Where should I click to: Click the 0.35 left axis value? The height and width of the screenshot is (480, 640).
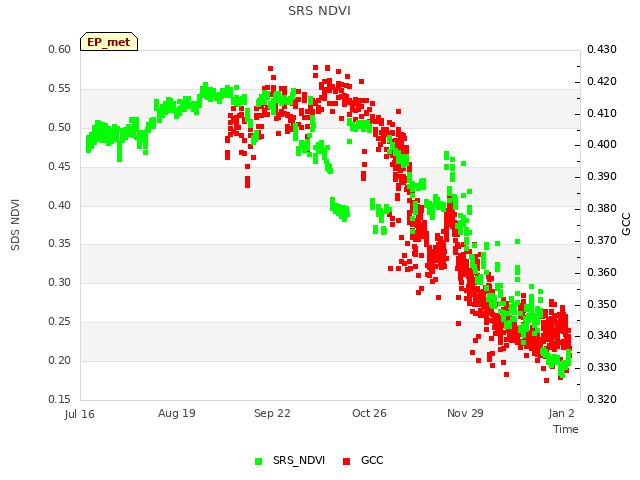(60, 244)
